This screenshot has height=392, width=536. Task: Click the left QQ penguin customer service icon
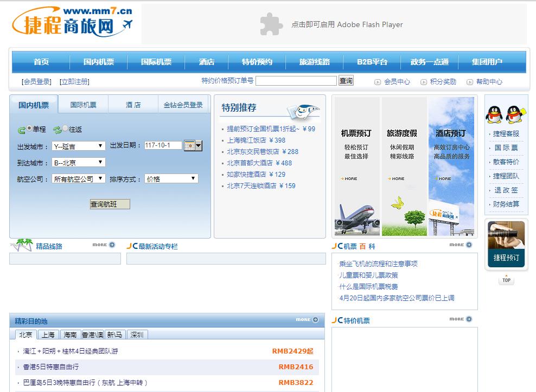pos(494,114)
